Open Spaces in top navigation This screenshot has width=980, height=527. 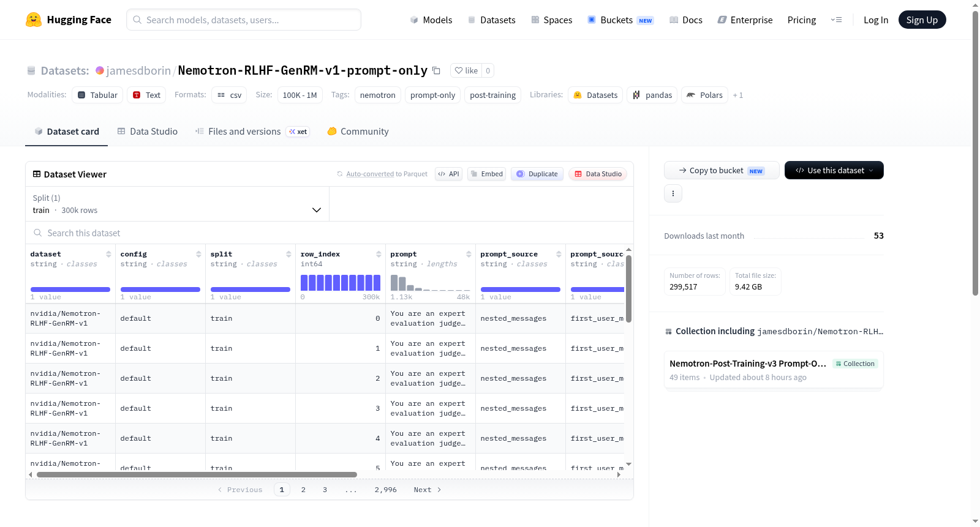point(551,20)
